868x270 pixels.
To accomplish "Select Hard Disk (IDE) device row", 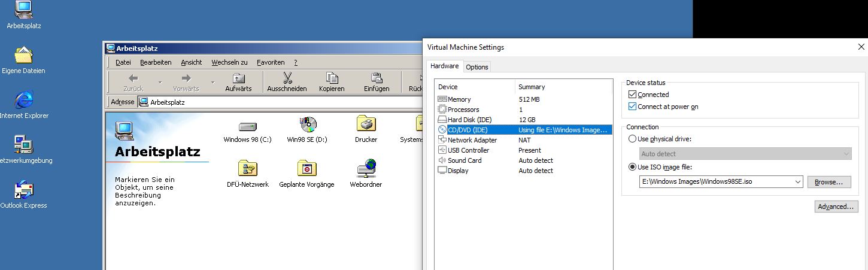I will click(524, 120).
